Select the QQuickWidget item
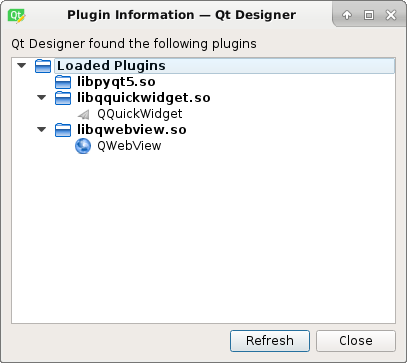The image size is (407, 363). click(x=140, y=114)
